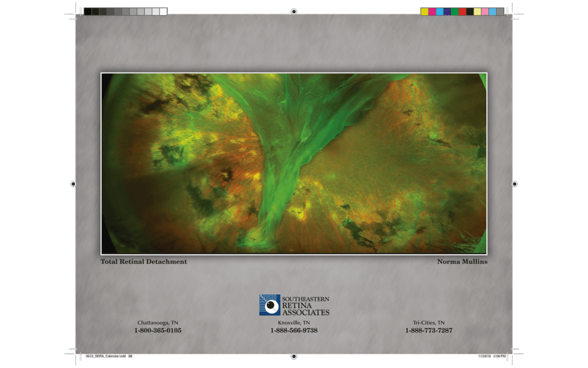
Task: Click the right edge registration mark
Action: click(x=515, y=184)
